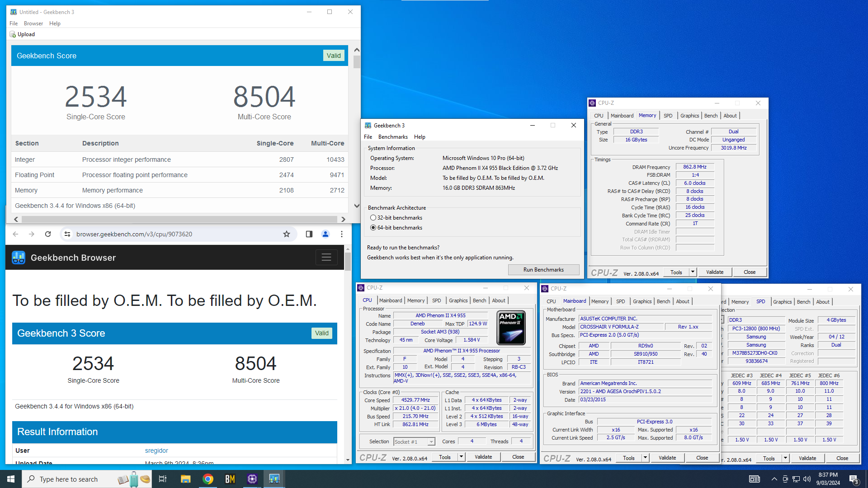Select 32-bit benchmarks option

[x=396, y=218]
